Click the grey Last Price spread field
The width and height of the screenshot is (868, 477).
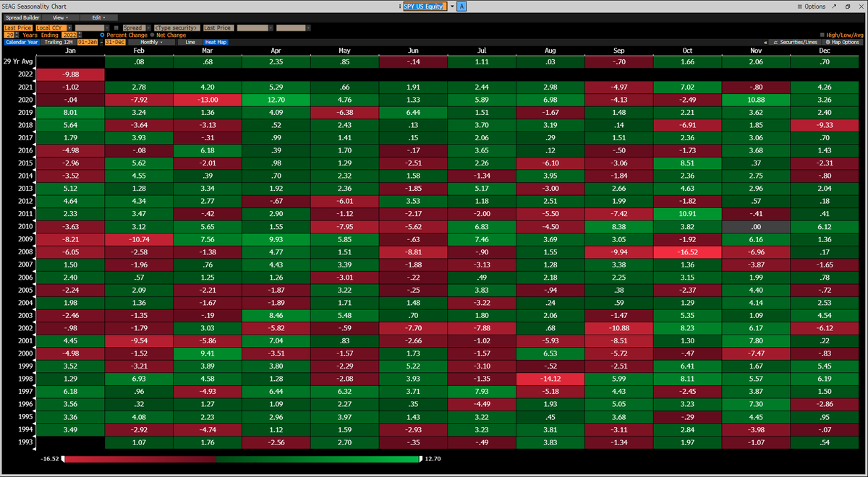(218, 27)
